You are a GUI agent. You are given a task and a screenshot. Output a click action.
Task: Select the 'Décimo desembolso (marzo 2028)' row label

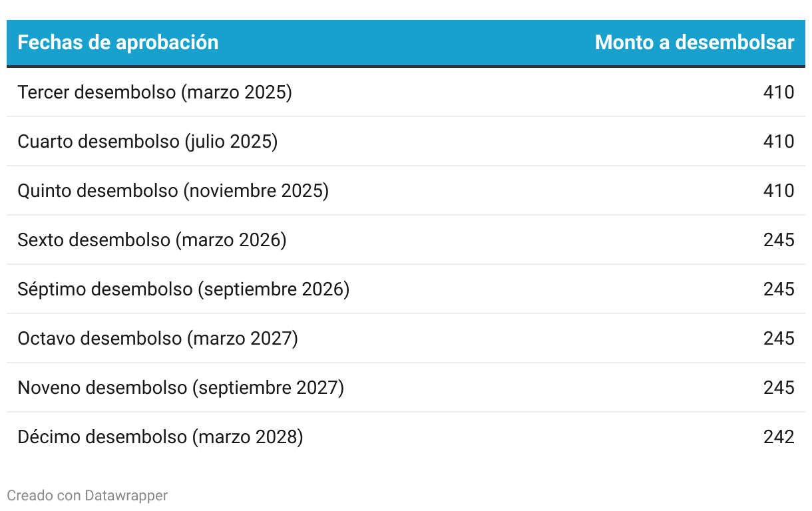[x=160, y=436]
